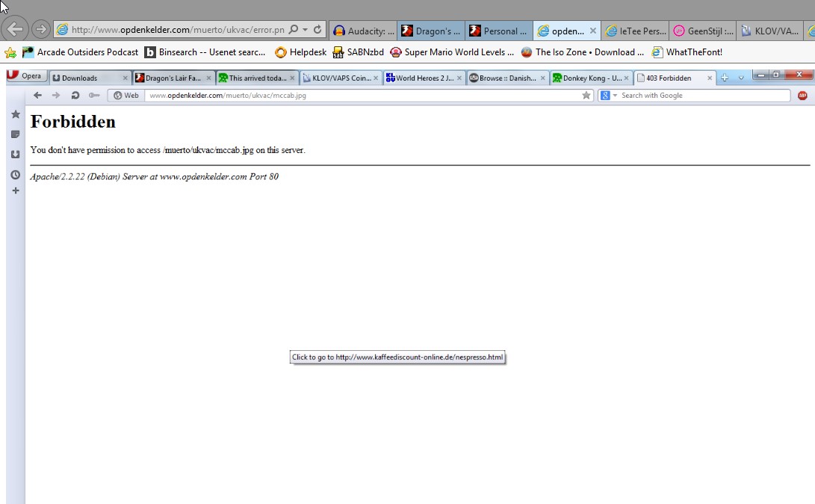This screenshot has width=815, height=504.
Task: Open the notes panel in sidebar
Action: 15,134
